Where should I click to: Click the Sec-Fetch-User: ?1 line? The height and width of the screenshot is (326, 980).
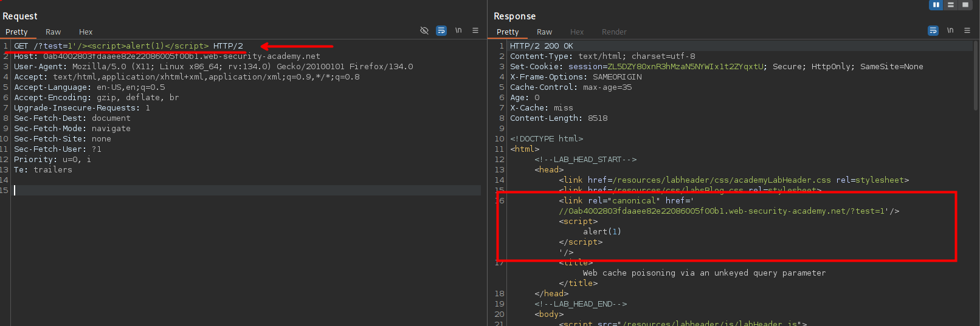pos(58,149)
